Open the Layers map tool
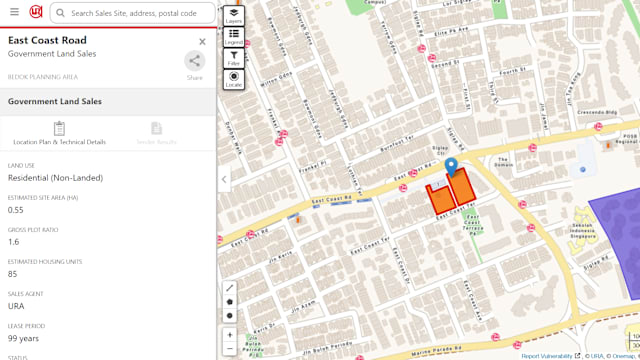 point(234,16)
